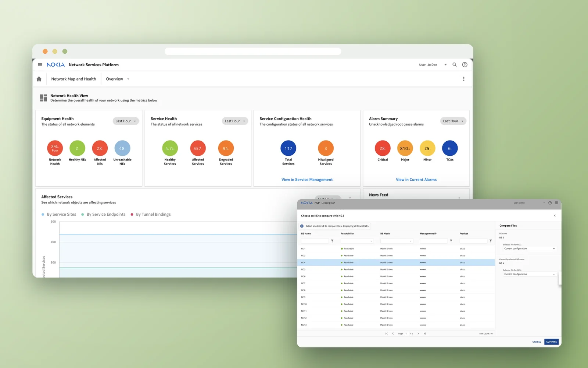Viewport: 588px width, 368px height.
Task: Toggle the By Tunnel Bindings legend item
Action: (151, 215)
